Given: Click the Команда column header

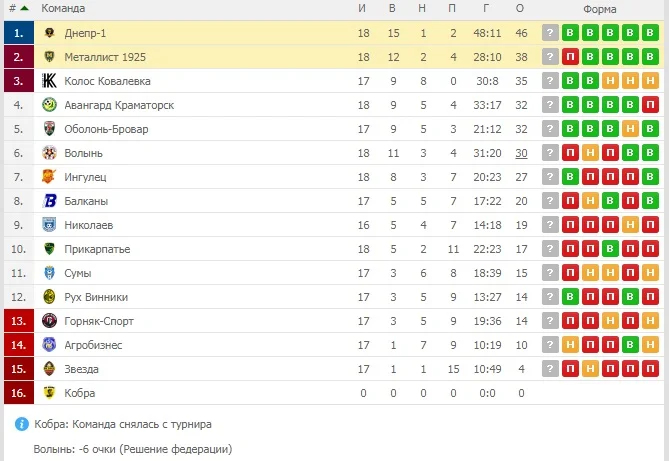Looking at the screenshot, I should point(63,8).
